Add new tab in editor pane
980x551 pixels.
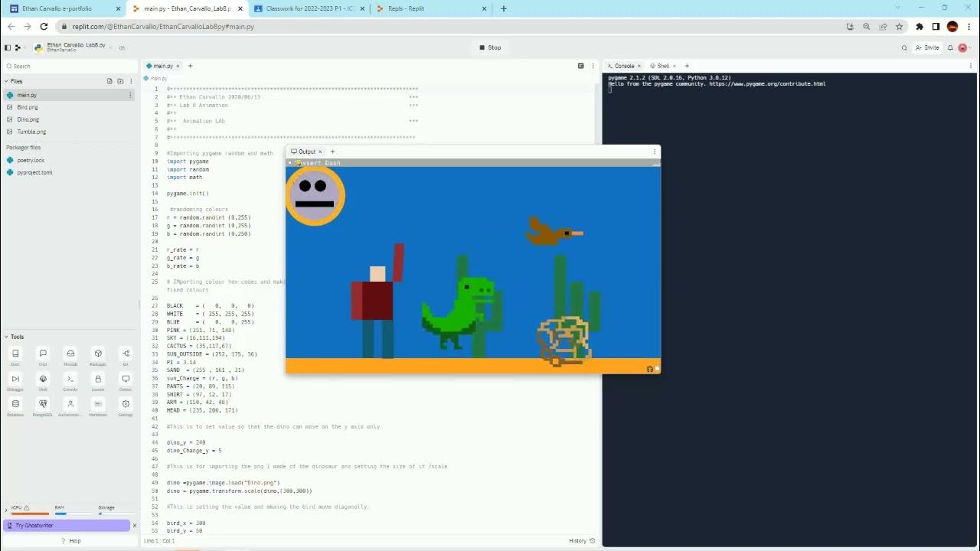click(x=190, y=66)
